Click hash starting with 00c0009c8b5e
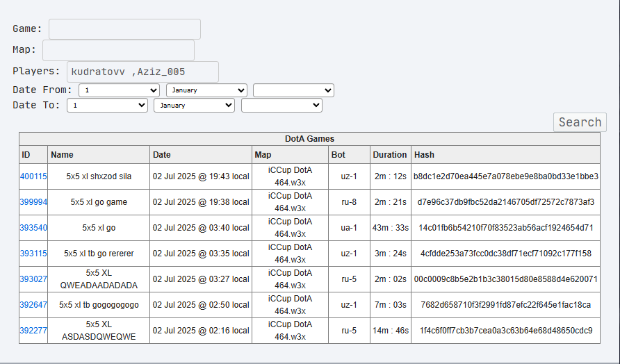Screen dimensions: 620x364 tap(506, 279)
